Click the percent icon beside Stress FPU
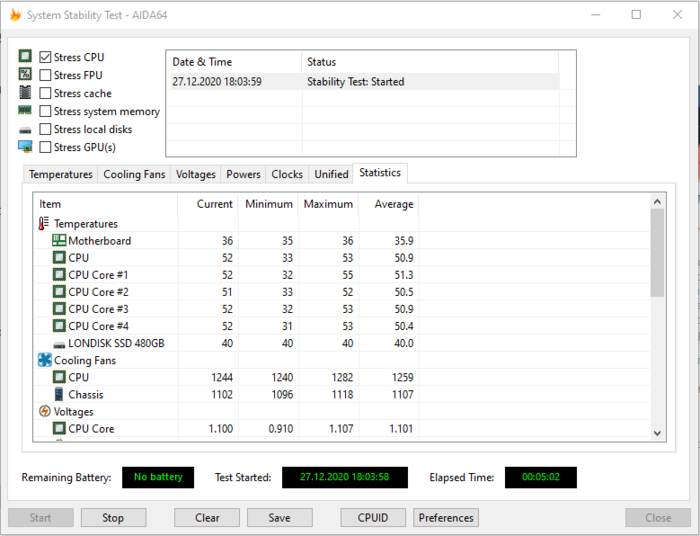The height and width of the screenshot is (536, 700). (25, 74)
